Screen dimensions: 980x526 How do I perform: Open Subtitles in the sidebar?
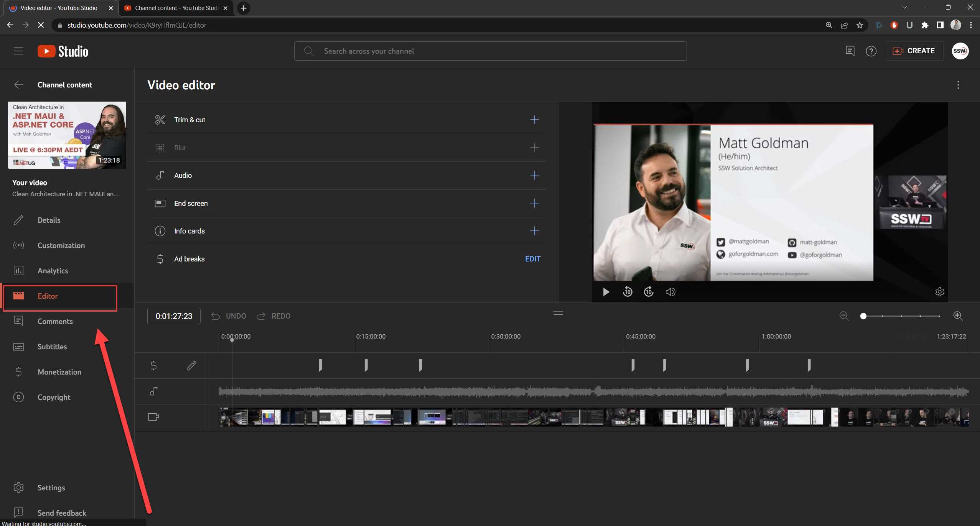(x=52, y=347)
